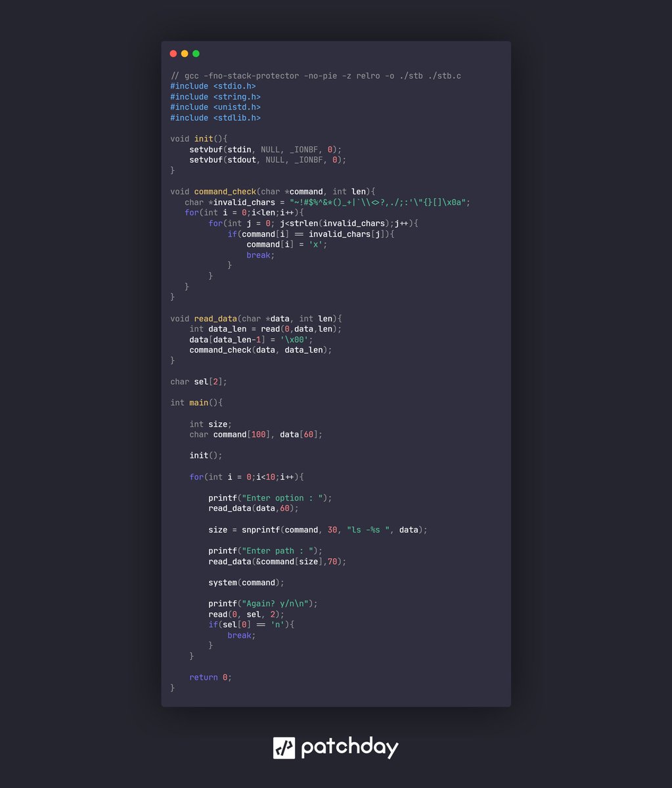Screen dimensions: 672x788
Task: Click the yellow minimize window button
Action: [184, 53]
